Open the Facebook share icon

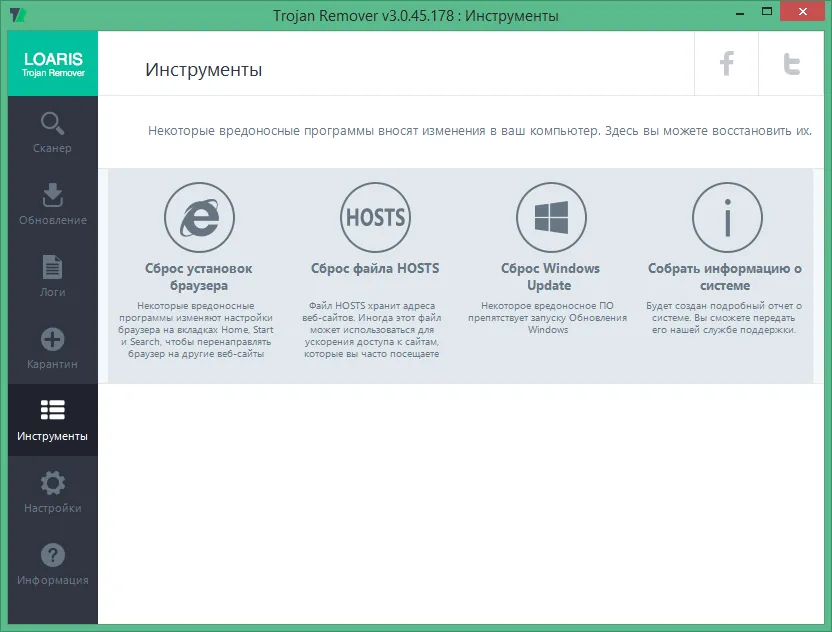[x=726, y=64]
